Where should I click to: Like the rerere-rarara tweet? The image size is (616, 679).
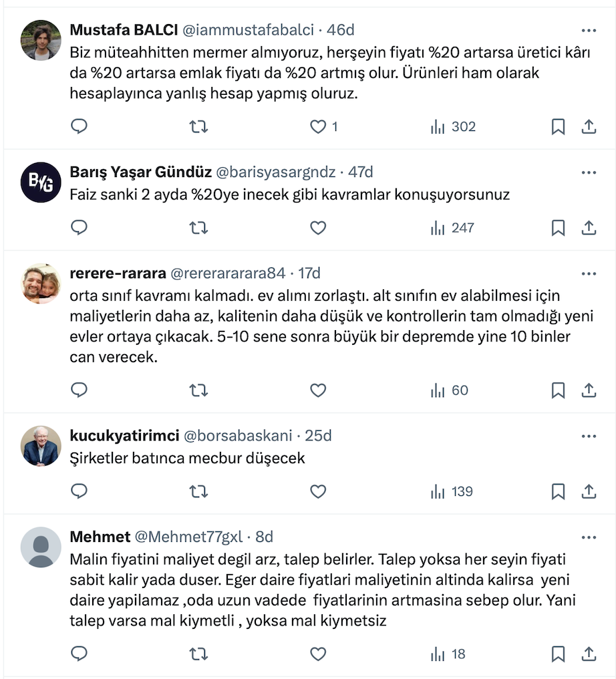tap(318, 390)
